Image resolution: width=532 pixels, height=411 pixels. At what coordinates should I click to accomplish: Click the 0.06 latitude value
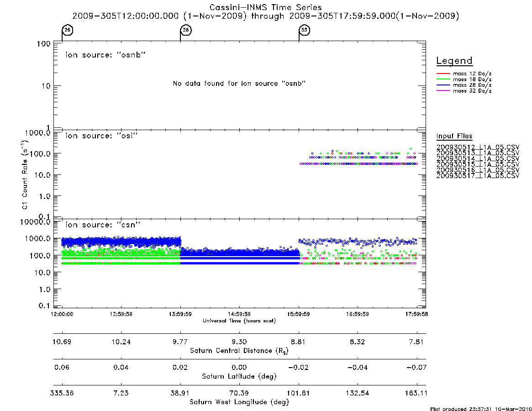[62, 368]
